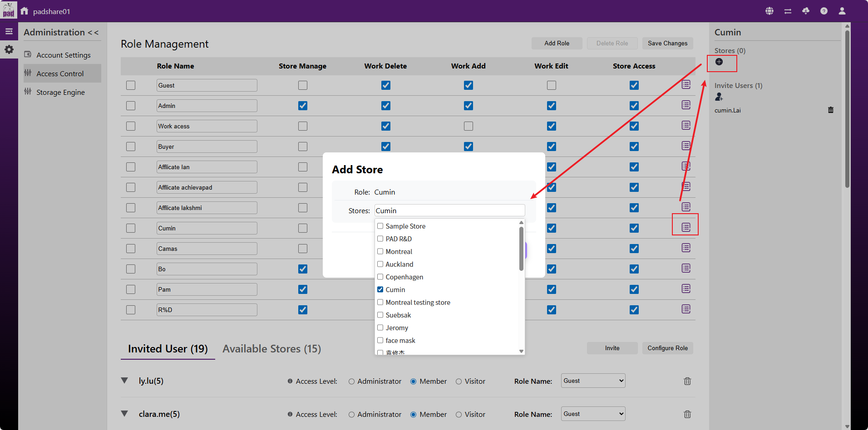The image size is (868, 430).
Task: Expand the clara.me user row
Action: pos(124,414)
